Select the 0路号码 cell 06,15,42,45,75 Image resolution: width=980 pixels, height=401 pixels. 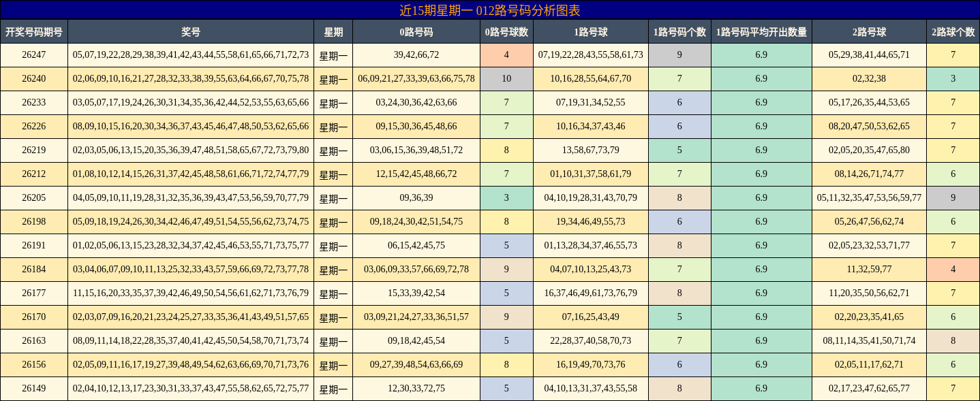click(x=416, y=246)
